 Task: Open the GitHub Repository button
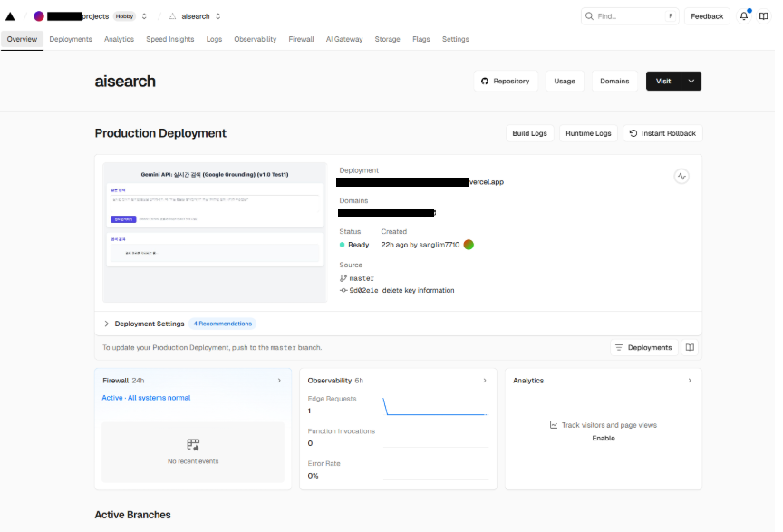(x=506, y=81)
